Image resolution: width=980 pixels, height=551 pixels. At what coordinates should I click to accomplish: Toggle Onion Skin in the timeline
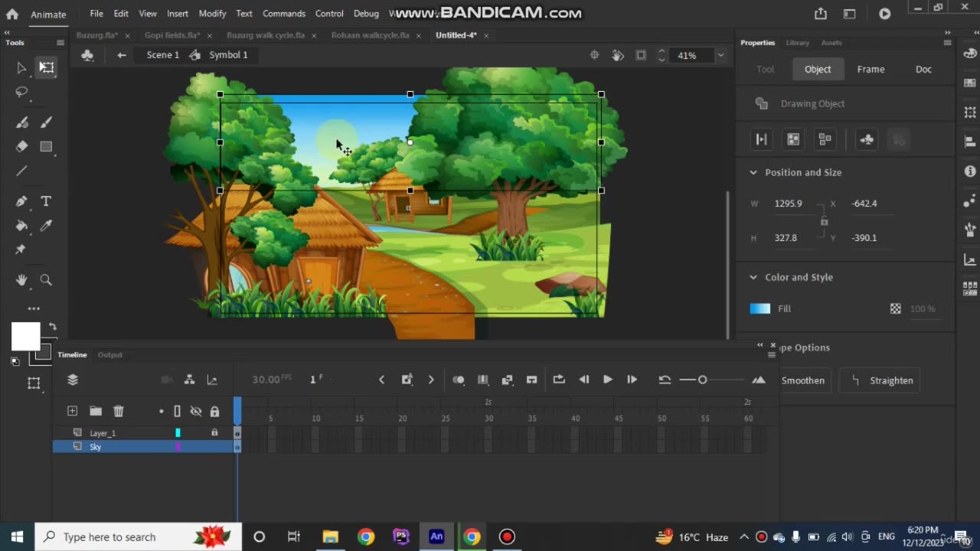(x=458, y=380)
